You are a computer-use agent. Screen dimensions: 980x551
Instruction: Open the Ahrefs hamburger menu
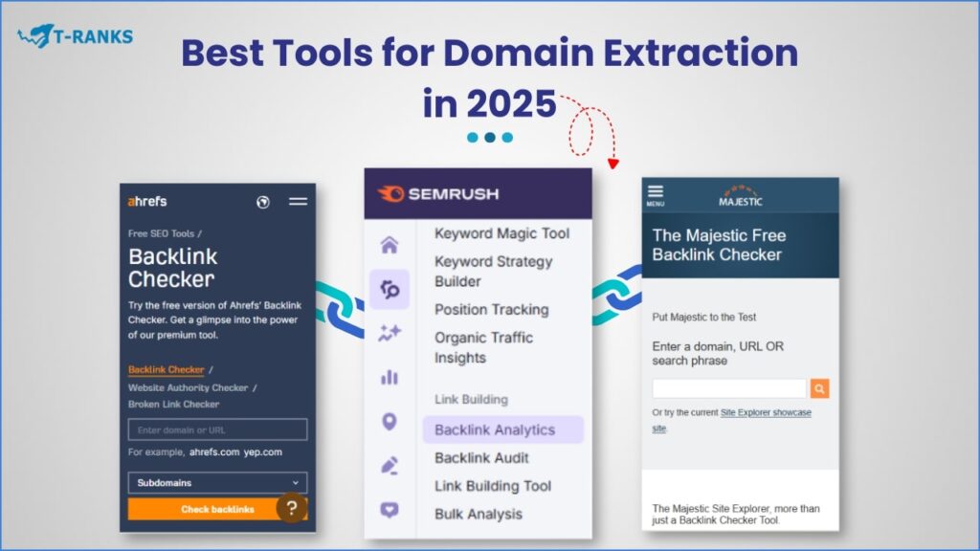coord(298,202)
